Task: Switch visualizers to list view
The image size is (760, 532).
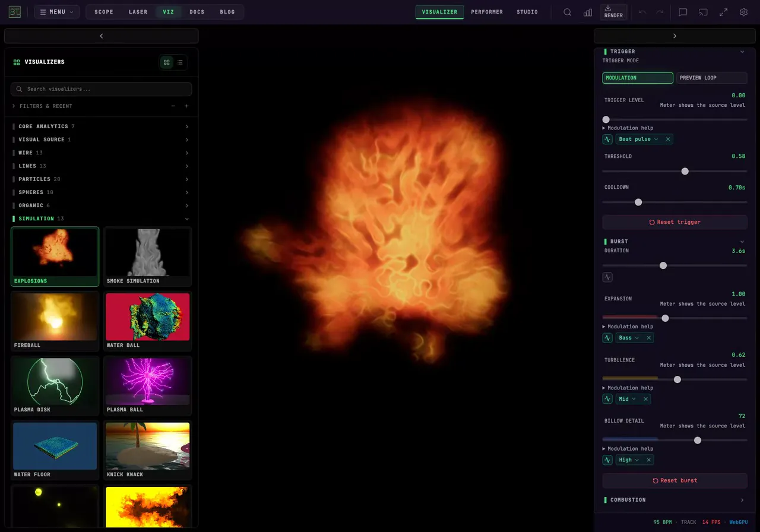Action: click(x=180, y=62)
